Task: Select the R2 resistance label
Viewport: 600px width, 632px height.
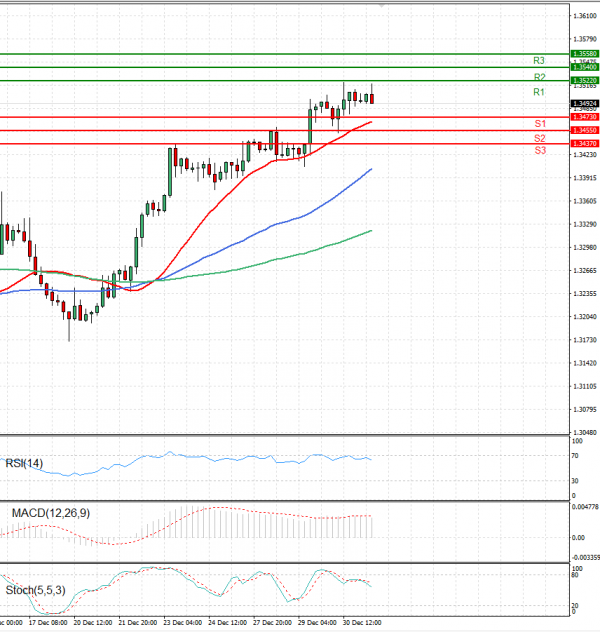Action: pyautogui.click(x=540, y=77)
